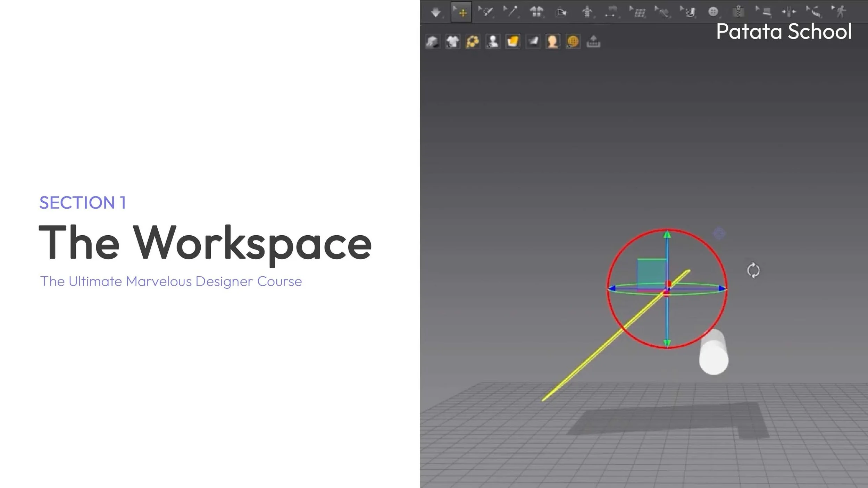The width and height of the screenshot is (868, 488).
Task: Click the garment arrangement shirt icon
Action: (536, 12)
